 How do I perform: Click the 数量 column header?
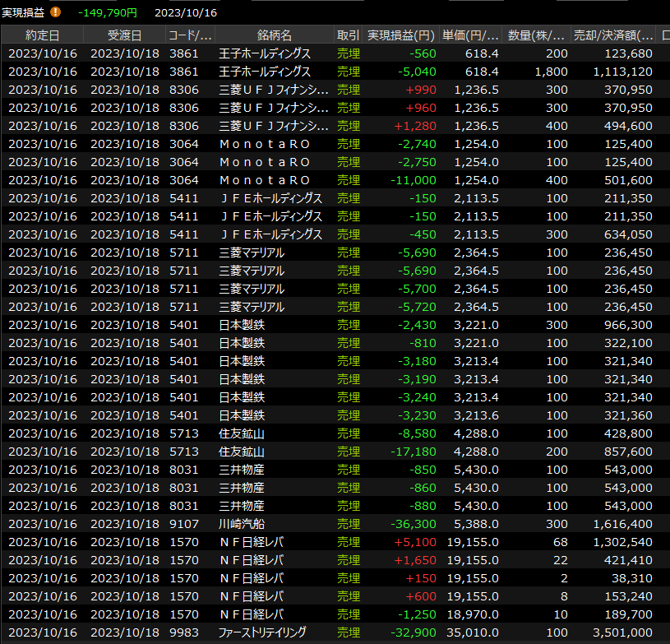coord(536,35)
